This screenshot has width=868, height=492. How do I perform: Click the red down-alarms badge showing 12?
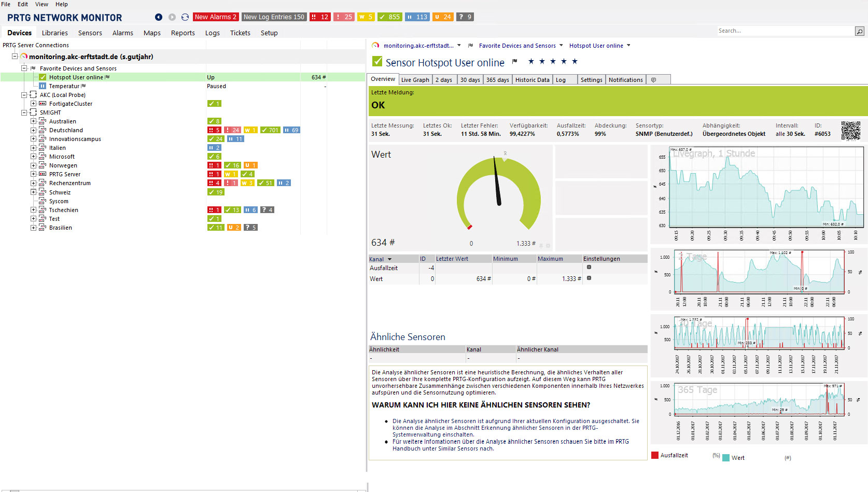[319, 17]
